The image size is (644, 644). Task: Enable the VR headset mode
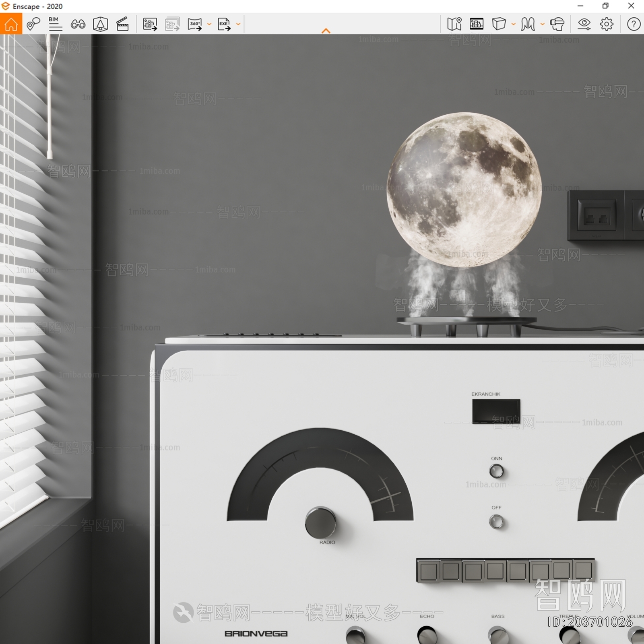[557, 24]
